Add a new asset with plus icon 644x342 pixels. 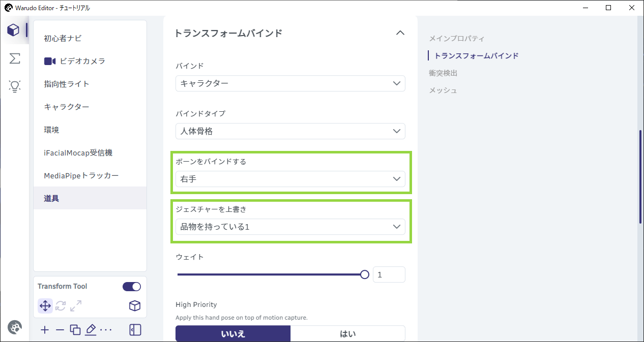pyautogui.click(x=45, y=330)
